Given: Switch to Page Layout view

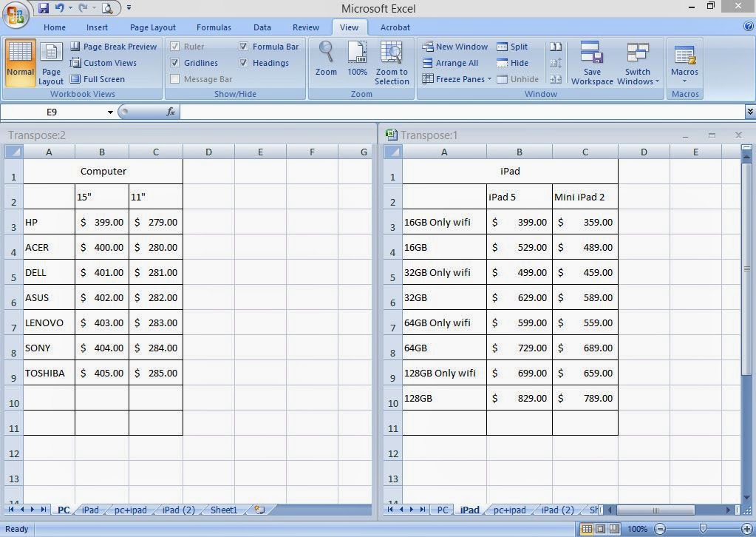Looking at the screenshot, I should [51, 63].
